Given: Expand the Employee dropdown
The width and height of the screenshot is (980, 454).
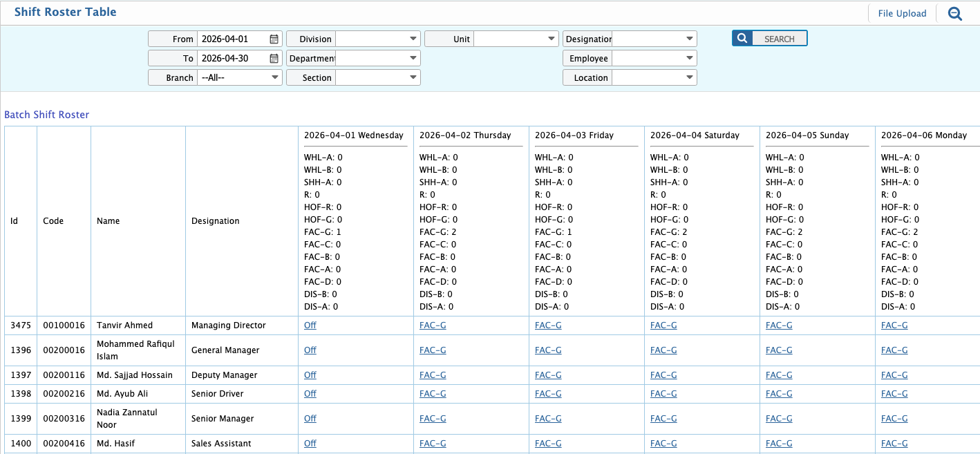Looking at the screenshot, I should [689, 59].
